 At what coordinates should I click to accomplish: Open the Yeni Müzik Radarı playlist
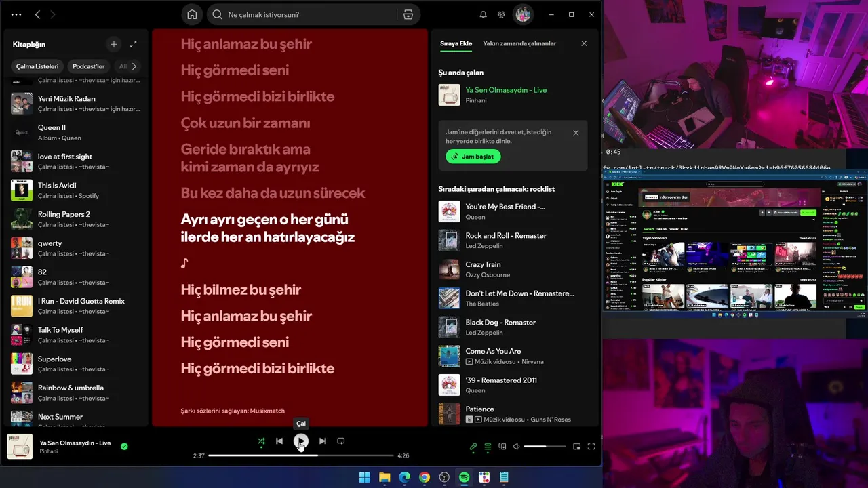pyautogui.click(x=76, y=104)
